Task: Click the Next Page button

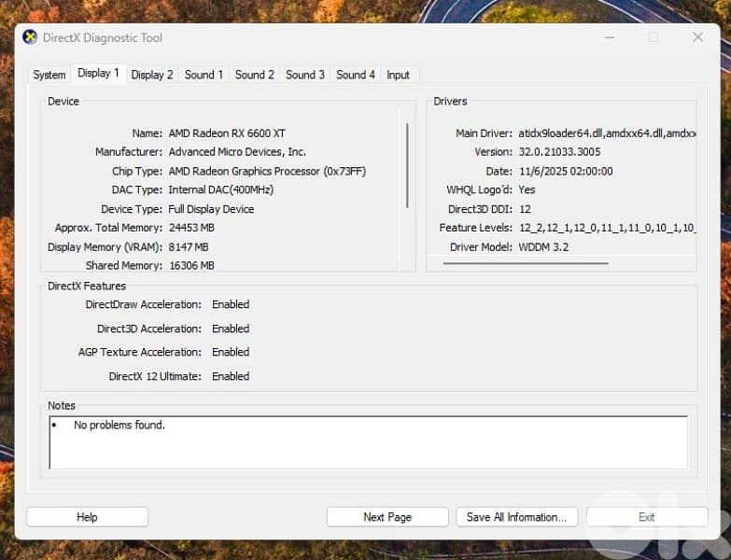Action: coord(387,517)
